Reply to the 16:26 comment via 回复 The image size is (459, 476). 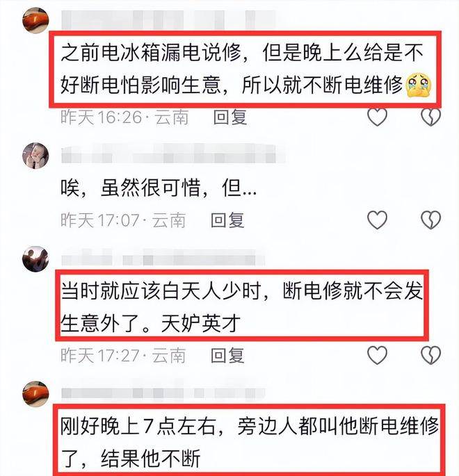tap(230, 117)
